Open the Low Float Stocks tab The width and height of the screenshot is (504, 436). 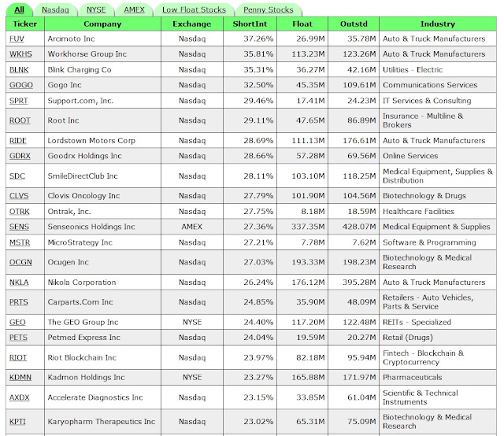195,10
